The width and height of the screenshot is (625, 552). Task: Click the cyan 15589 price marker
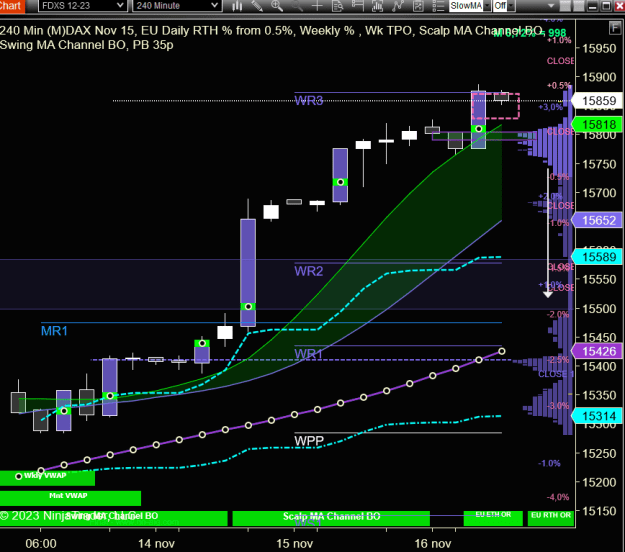(597, 257)
